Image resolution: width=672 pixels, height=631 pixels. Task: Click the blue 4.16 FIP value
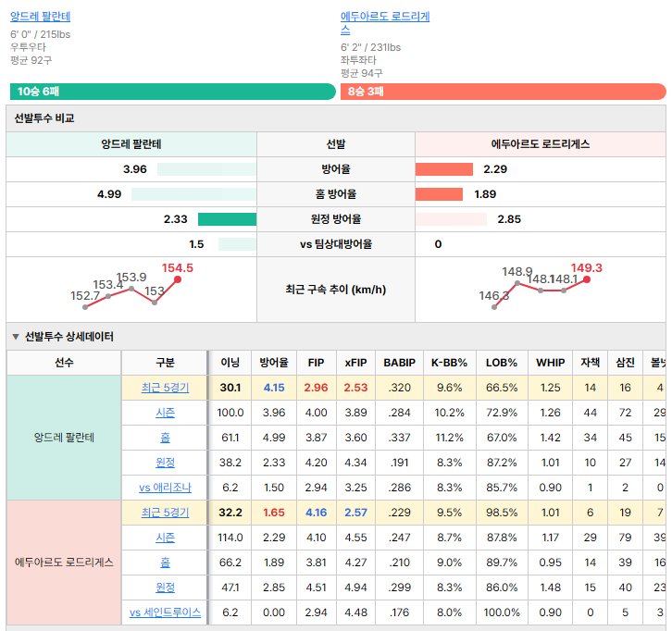click(317, 513)
